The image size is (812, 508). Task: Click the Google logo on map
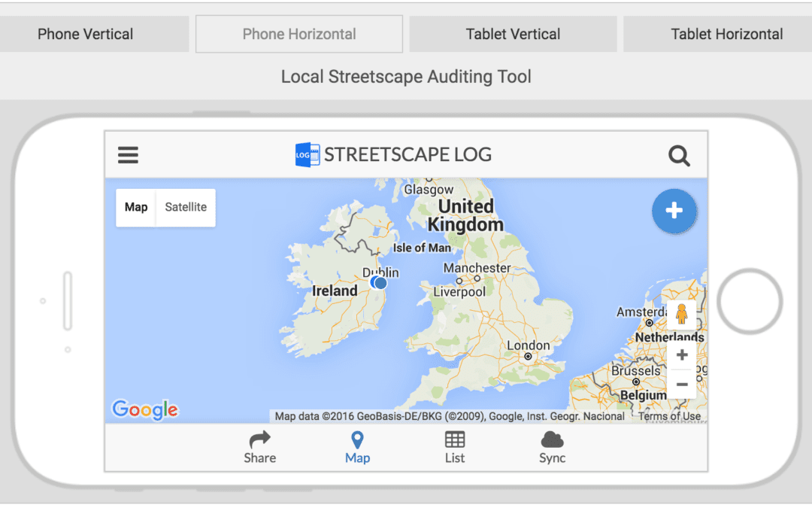click(x=145, y=409)
